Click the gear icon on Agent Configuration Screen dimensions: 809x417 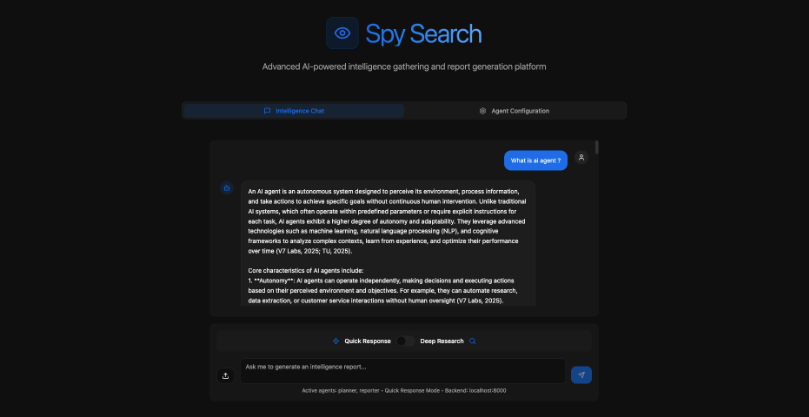[x=483, y=111]
